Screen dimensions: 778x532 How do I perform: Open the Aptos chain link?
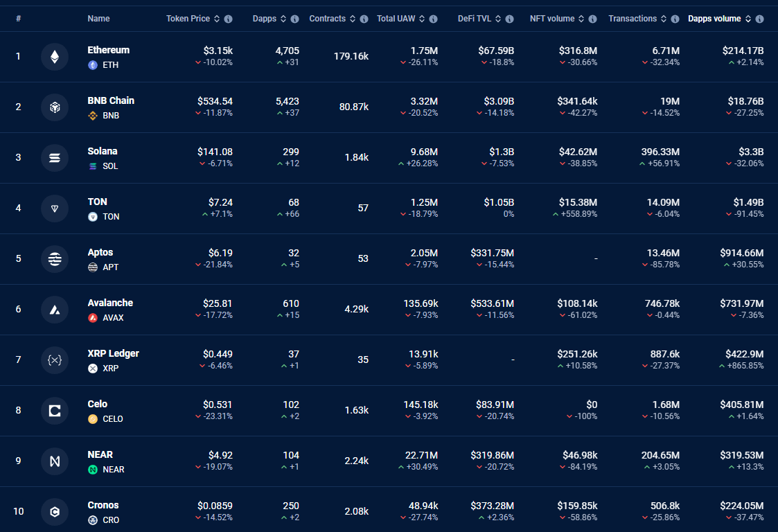(x=100, y=253)
